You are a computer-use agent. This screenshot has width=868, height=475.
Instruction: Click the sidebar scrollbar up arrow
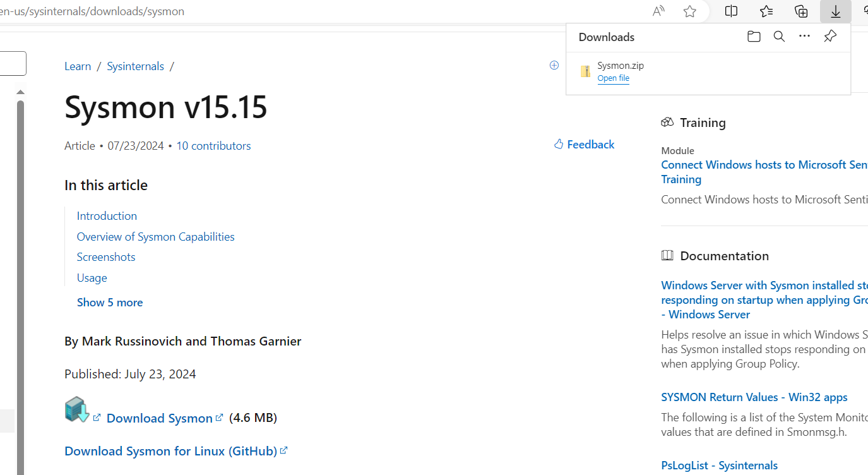click(20, 92)
